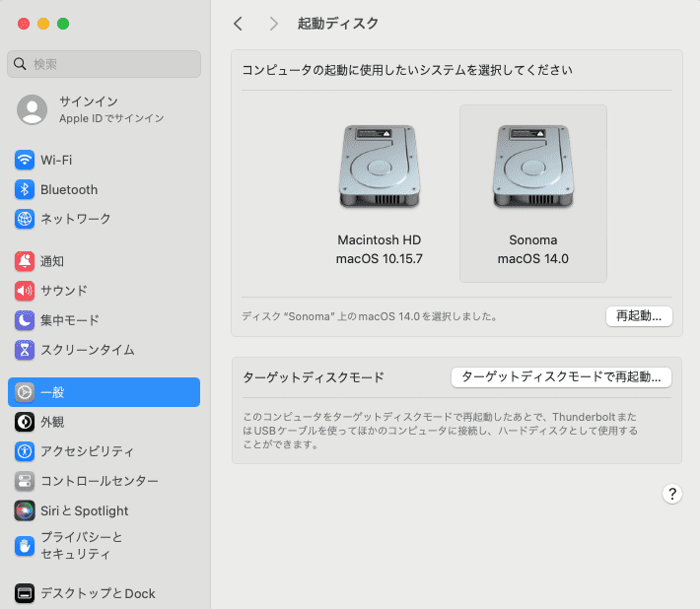Click the macOS 14.0 label under the Sonoma disk

(533, 259)
